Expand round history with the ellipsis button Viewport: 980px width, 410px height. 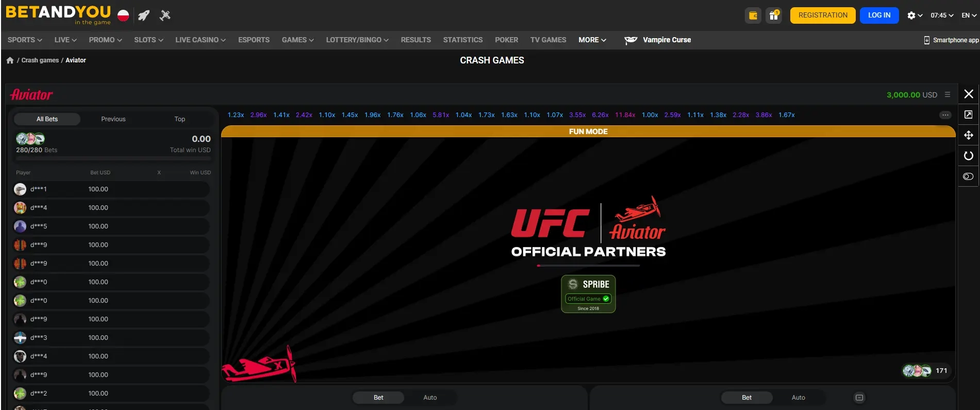tap(945, 115)
